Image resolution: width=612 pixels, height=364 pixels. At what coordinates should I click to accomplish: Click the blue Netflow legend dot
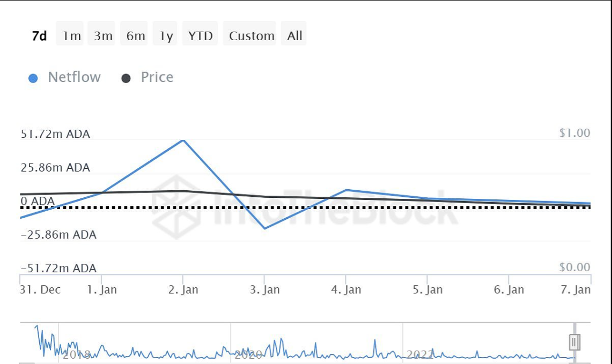33,78
